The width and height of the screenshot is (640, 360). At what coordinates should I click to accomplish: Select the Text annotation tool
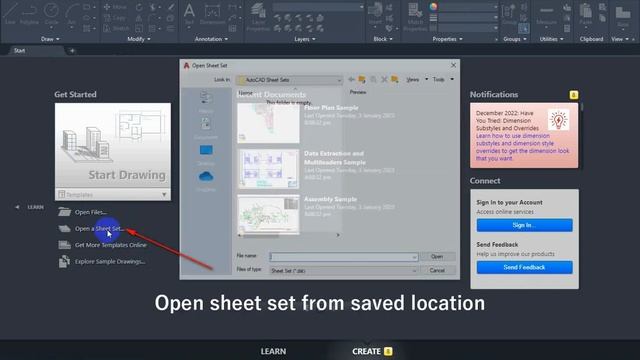pos(189,15)
